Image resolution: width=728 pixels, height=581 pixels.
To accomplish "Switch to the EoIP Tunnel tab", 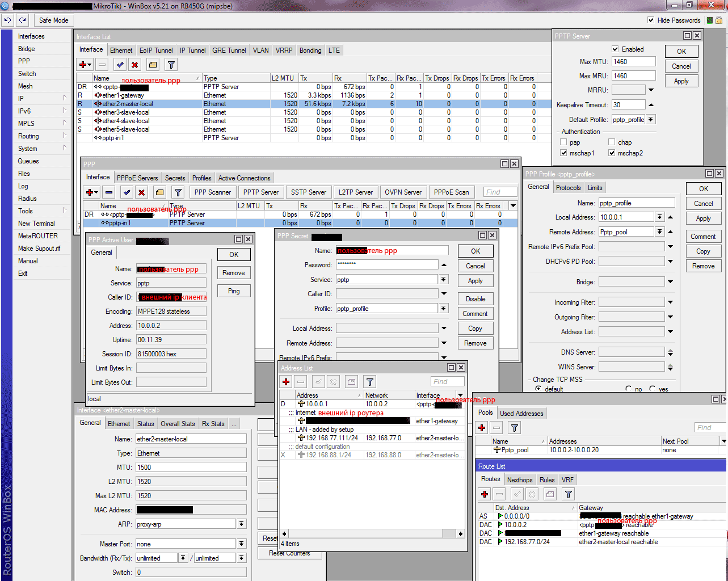I will pos(156,50).
